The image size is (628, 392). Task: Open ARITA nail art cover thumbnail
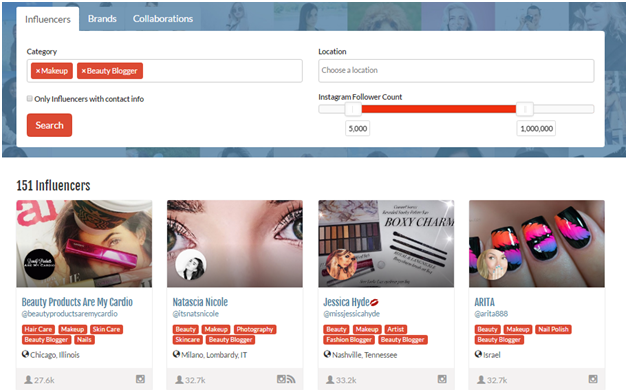537,243
